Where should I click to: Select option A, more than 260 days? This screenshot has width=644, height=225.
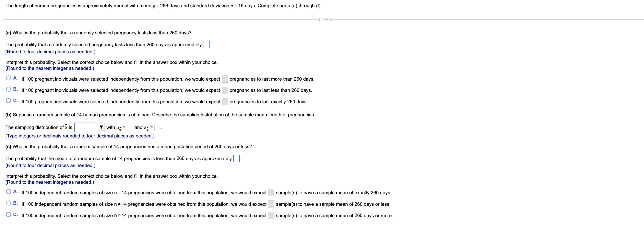pyautogui.click(x=8, y=78)
